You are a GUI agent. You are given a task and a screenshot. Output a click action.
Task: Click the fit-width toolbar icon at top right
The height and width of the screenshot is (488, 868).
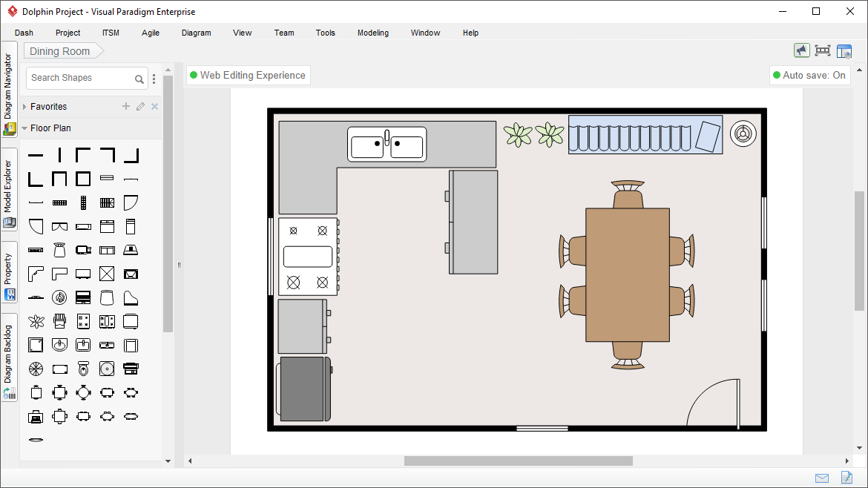pos(823,51)
